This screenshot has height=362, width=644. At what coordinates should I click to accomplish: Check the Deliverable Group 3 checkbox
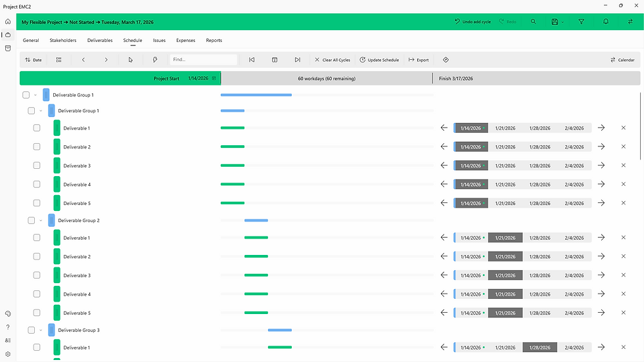pyautogui.click(x=32, y=330)
